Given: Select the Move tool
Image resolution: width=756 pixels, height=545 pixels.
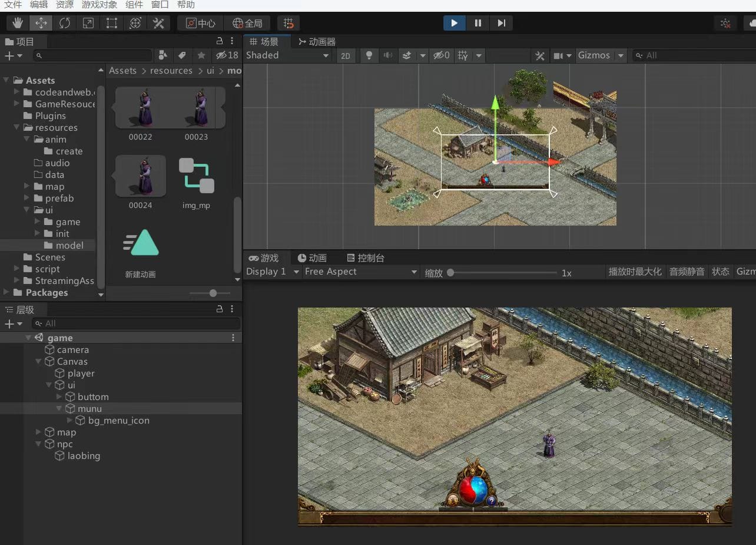Looking at the screenshot, I should [41, 23].
